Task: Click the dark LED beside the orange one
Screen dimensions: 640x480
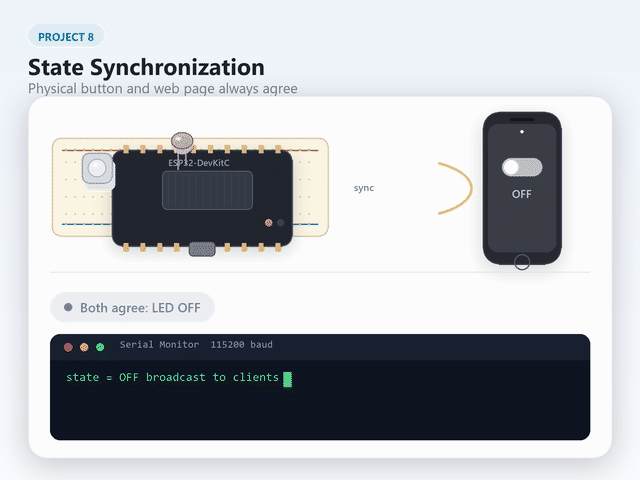Action: [281, 222]
